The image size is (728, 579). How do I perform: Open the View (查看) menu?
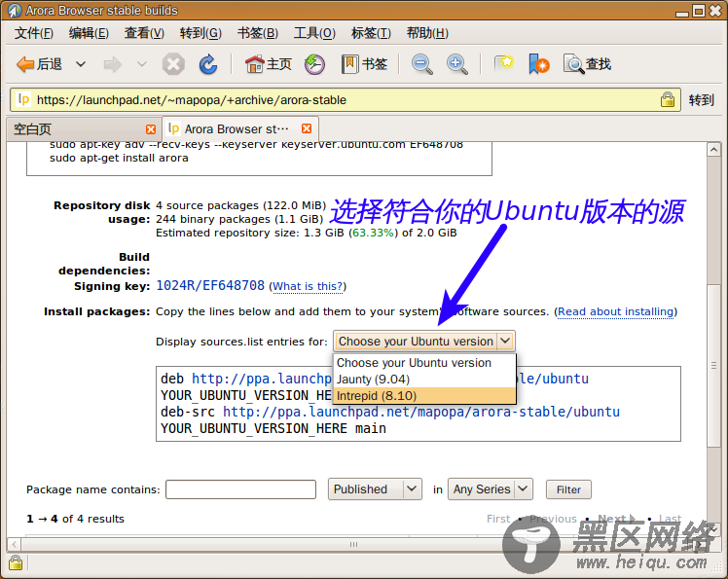point(144,33)
